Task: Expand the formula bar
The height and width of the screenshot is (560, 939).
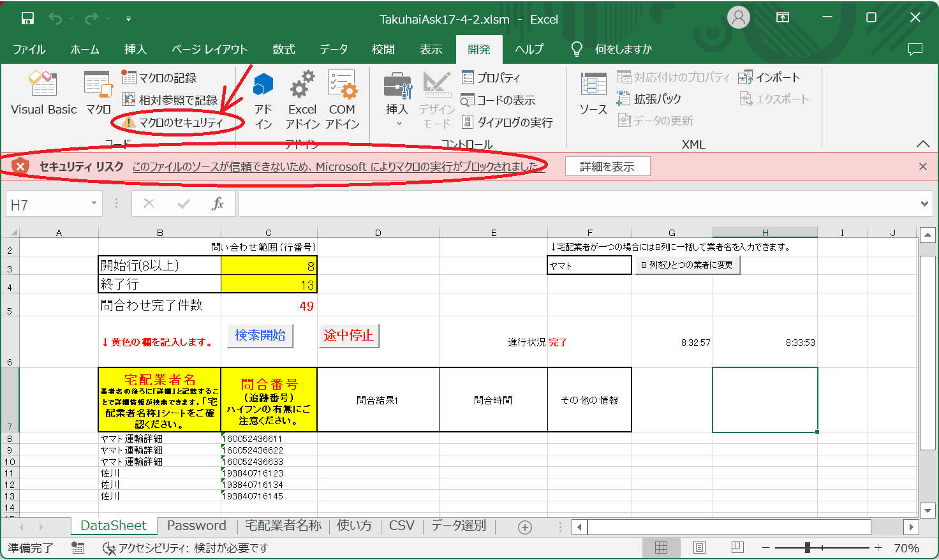Action: click(x=924, y=204)
